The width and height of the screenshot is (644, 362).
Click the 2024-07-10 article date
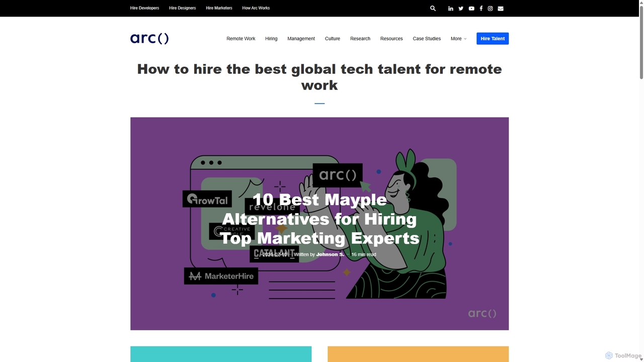pos(275,254)
